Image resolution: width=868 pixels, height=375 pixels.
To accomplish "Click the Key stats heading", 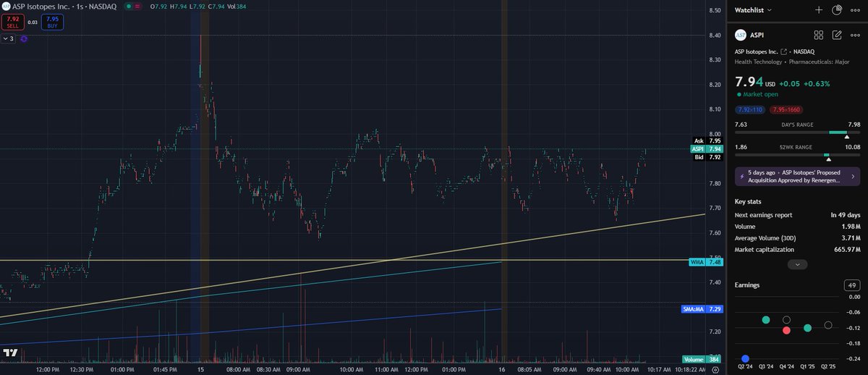I will 749,201.
